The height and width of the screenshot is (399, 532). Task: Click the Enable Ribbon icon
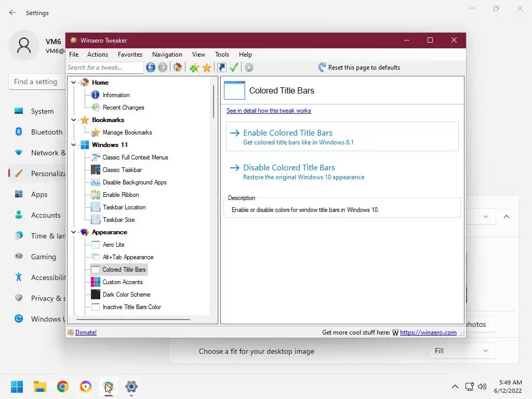point(96,195)
